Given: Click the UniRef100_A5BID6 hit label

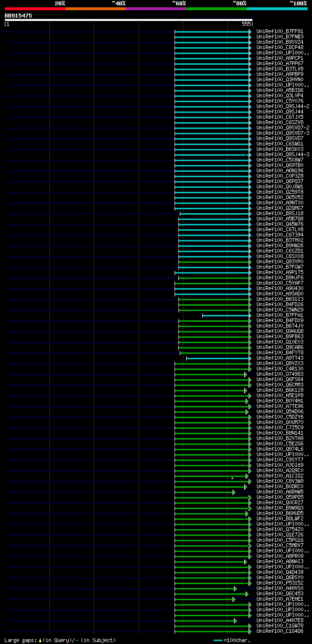Looking at the screenshot, I should pos(280,90).
